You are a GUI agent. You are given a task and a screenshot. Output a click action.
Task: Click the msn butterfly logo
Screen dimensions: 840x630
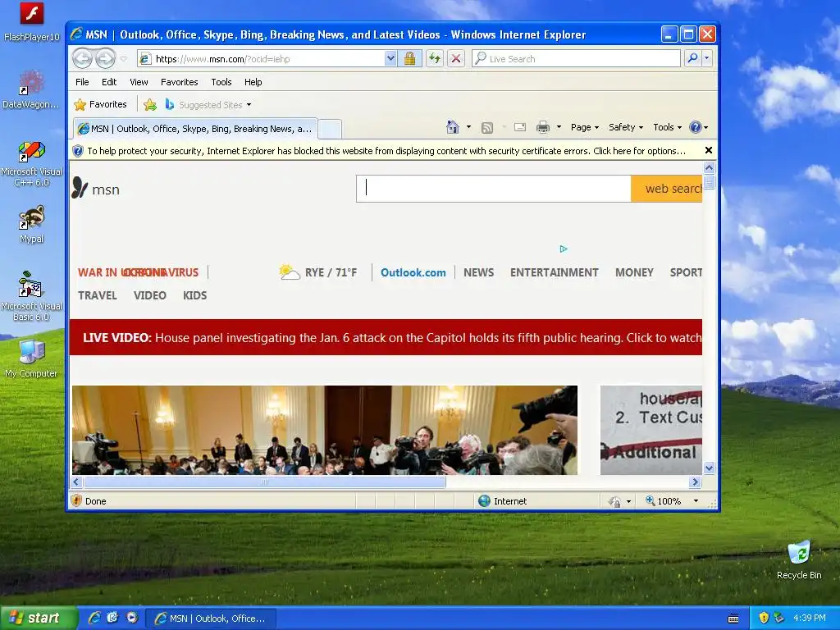coord(95,189)
